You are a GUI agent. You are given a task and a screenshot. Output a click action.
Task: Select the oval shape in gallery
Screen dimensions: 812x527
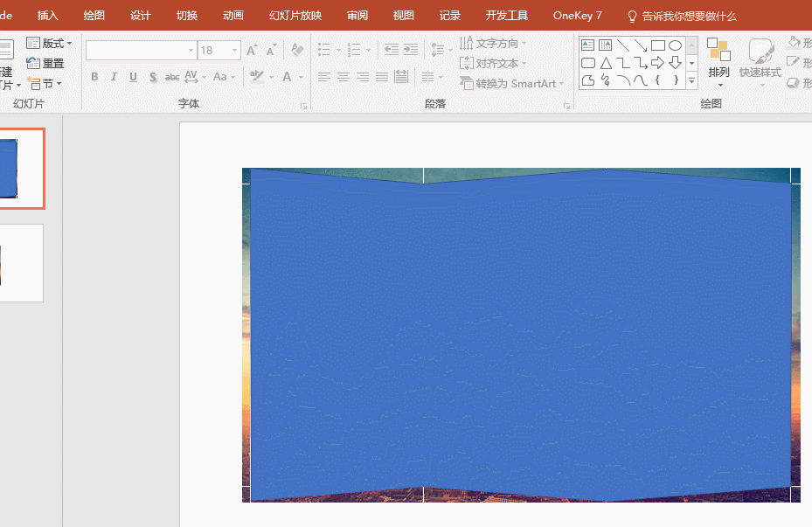(675, 45)
